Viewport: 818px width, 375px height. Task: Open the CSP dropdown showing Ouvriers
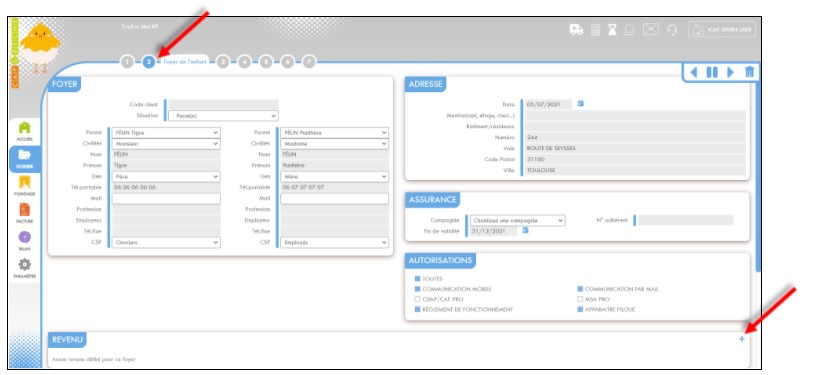(166, 243)
